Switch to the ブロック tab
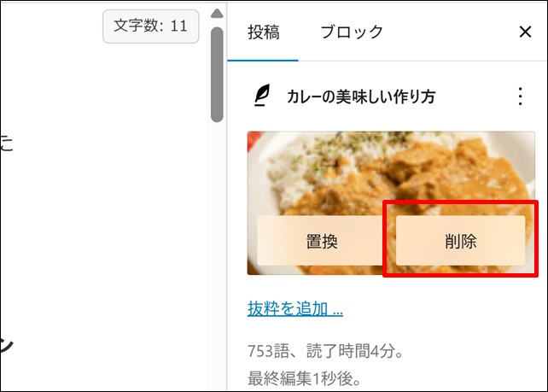Screen dimensions: 548x392 pyautogui.click(x=352, y=32)
